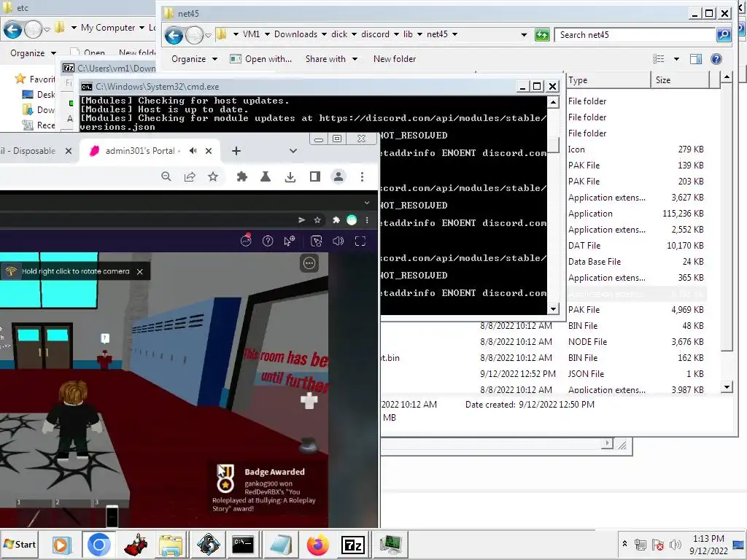This screenshot has height=560, width=747.
Task: Open the view options dropdown arrow
Action: click(676, 59)
